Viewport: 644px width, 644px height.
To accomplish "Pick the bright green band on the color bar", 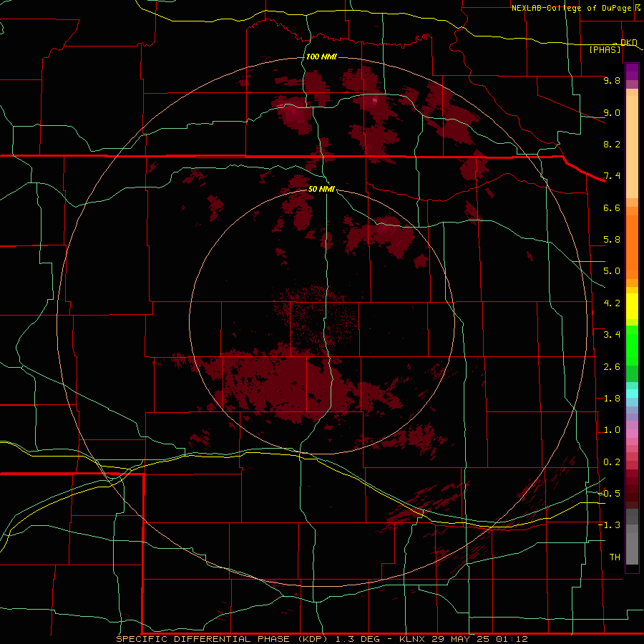I will click(632, 346).
